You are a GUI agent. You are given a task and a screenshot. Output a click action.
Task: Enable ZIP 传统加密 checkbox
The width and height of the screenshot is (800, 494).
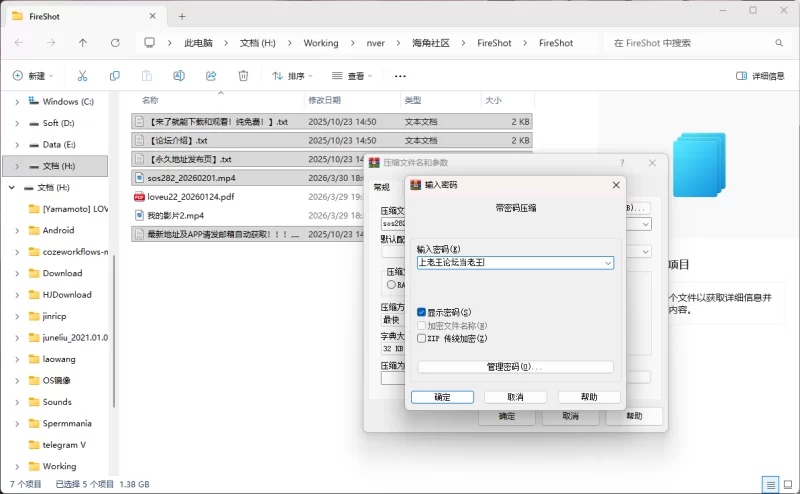(x=422, y=338)
